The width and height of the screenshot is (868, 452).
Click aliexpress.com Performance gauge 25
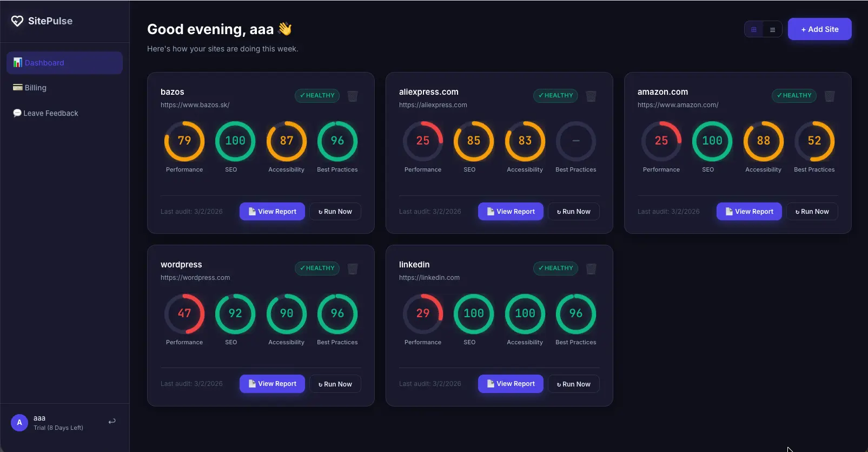pyautogui.click(x=423, y=141)
